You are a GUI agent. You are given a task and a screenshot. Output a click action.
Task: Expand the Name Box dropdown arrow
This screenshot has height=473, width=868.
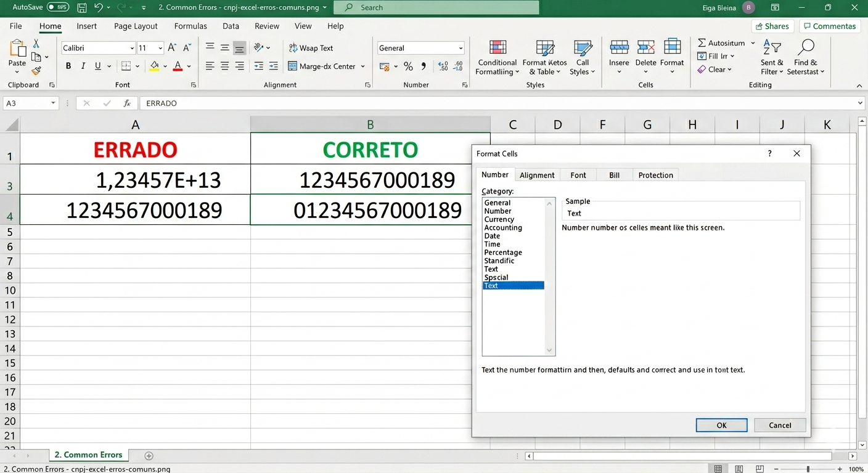click(54, 103)
